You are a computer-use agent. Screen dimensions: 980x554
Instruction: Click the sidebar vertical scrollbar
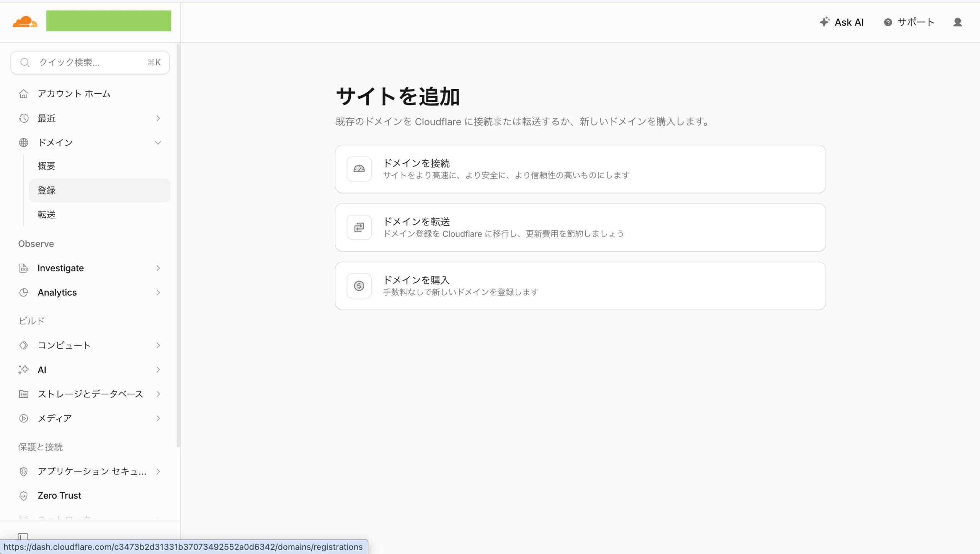(x=178, y=245)
